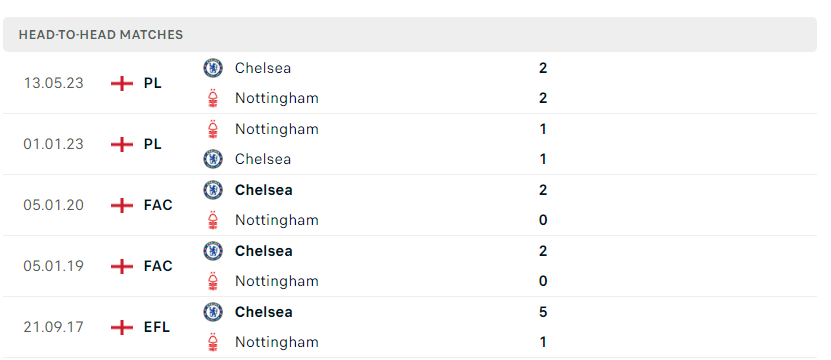Open Nottingham name in 21.09.17 match
This screenshot has width=831, height=360.
(x=277, y=342)
